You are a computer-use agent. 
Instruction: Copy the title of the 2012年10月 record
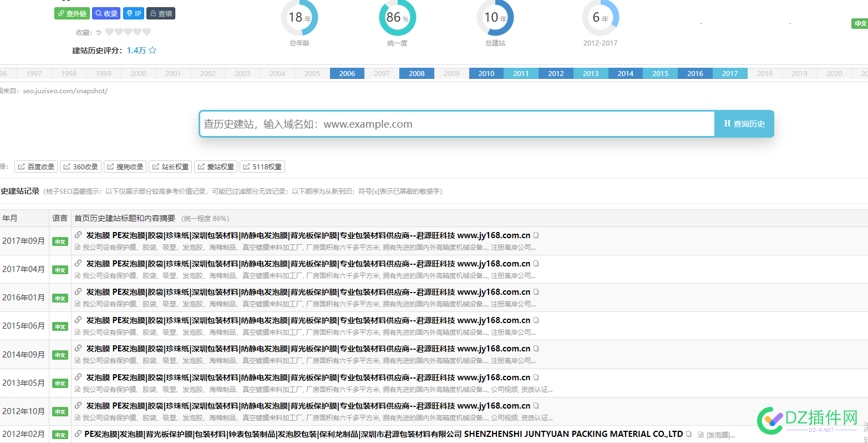tap(536, 406)
